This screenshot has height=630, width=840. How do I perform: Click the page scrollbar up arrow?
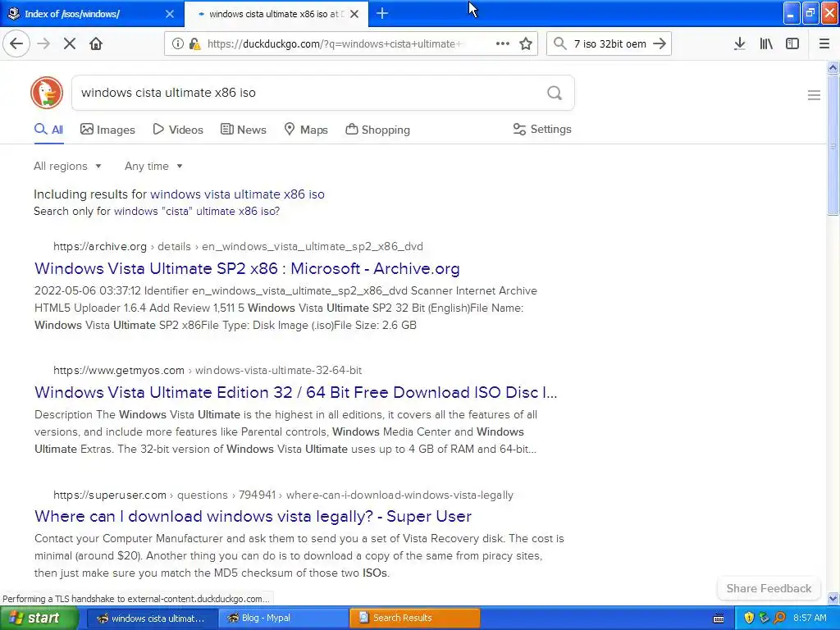833,67
